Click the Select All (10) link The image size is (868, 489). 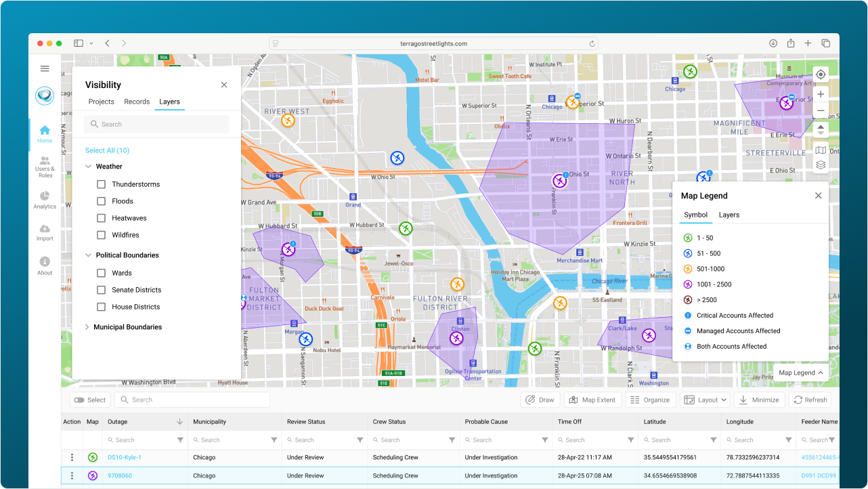pos(107,150)
